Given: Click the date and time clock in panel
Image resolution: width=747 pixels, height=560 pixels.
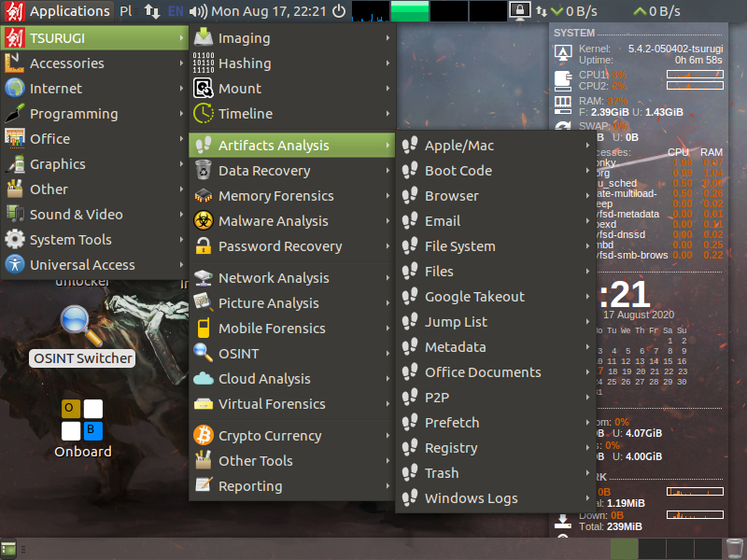Looking at the screenshot, I should (x=269, y=11).
